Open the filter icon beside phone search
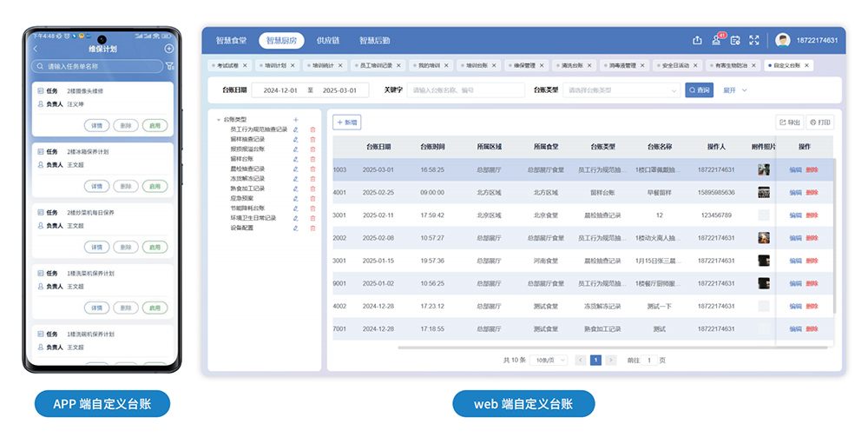The image size is (868, 437). pos(169,67)
